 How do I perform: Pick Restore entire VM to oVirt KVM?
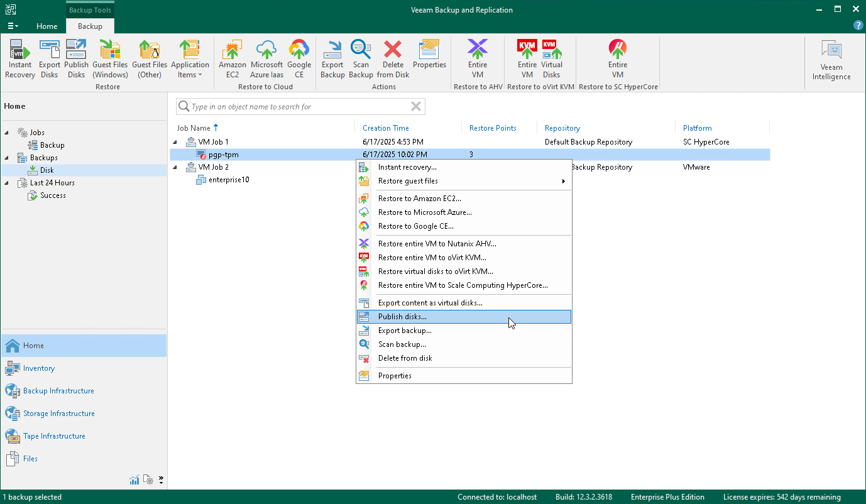click(x=464, y=258)
